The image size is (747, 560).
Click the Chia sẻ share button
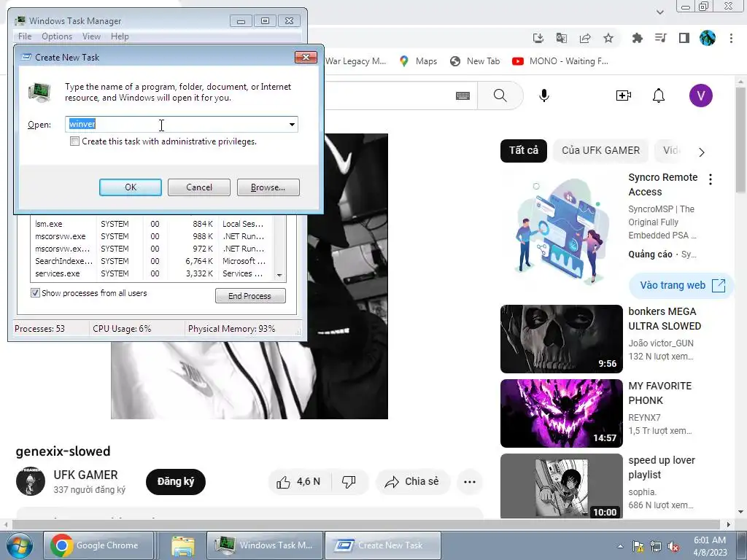(x=413, y=482)
